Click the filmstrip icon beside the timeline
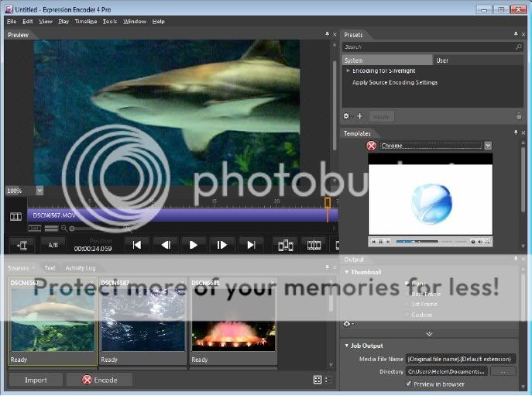Image resolution: width=532 pixels, height=396 pixels. tap(15, 216)
